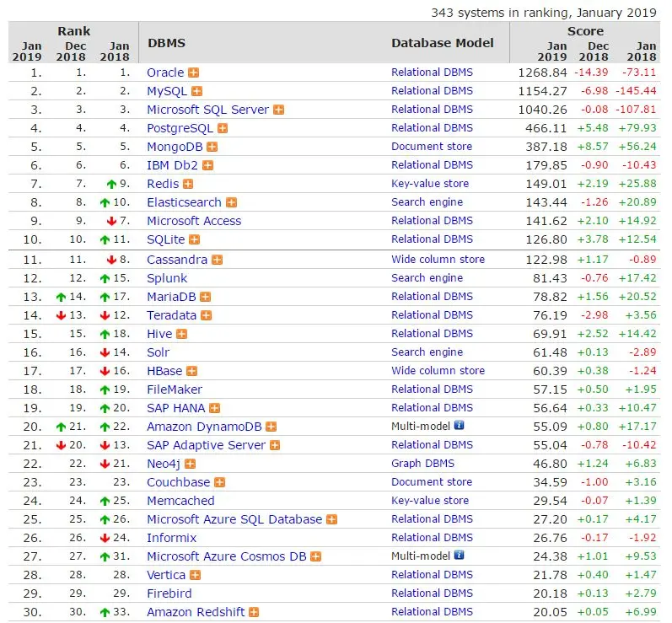Click Wide column store link in HBase row

click(x=438, y=371)
